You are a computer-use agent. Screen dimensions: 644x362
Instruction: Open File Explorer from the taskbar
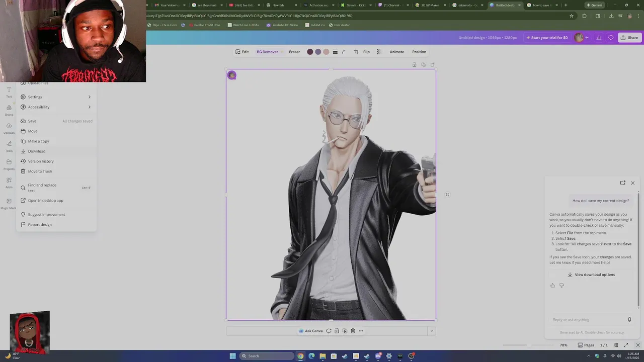tap(323, 356)
